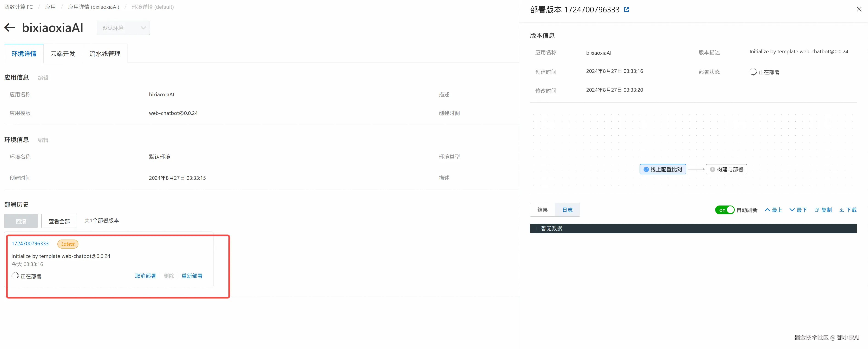Switch to the 云端开发 tab
The image size is (868, 349).
(63, 54)
